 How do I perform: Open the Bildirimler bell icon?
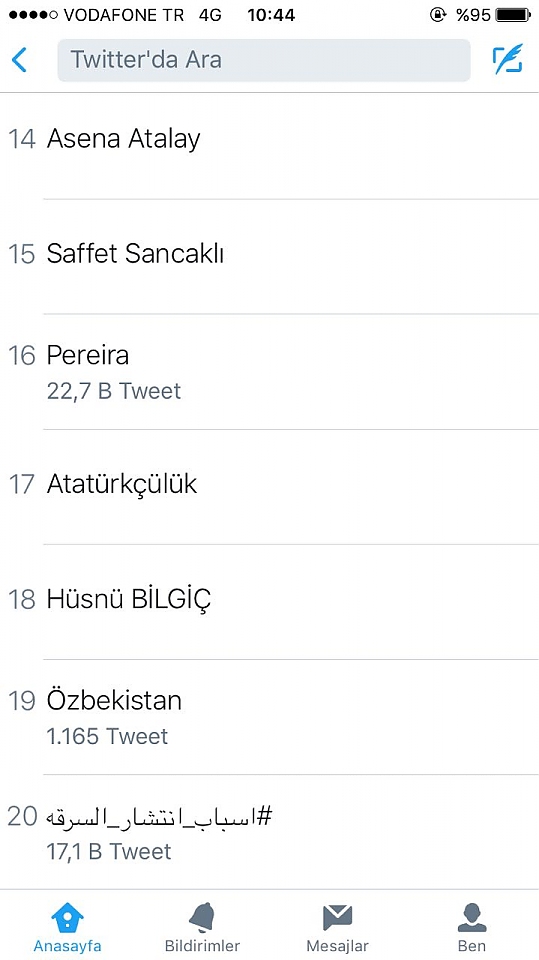pos(202,918)
